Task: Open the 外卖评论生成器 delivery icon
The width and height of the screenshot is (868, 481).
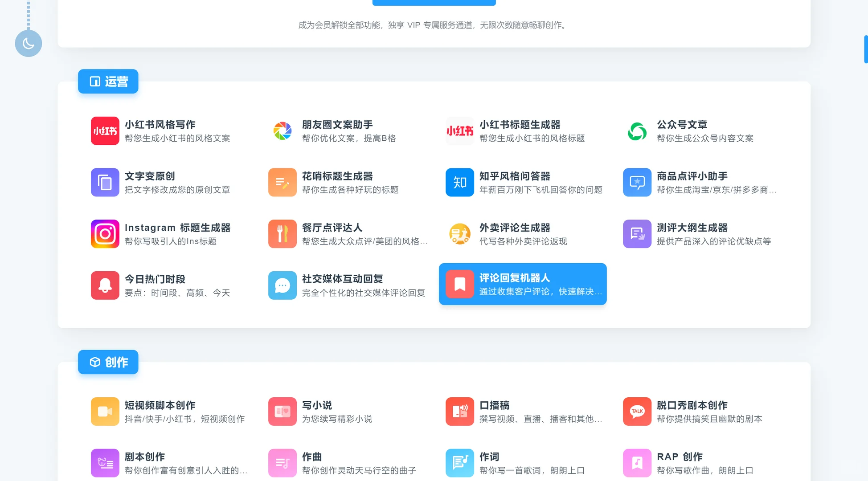Action: (459, 234)
